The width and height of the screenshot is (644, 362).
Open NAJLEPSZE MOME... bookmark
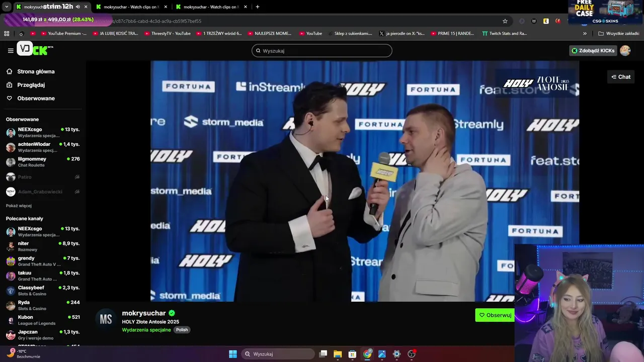click(x=269, y=34)
